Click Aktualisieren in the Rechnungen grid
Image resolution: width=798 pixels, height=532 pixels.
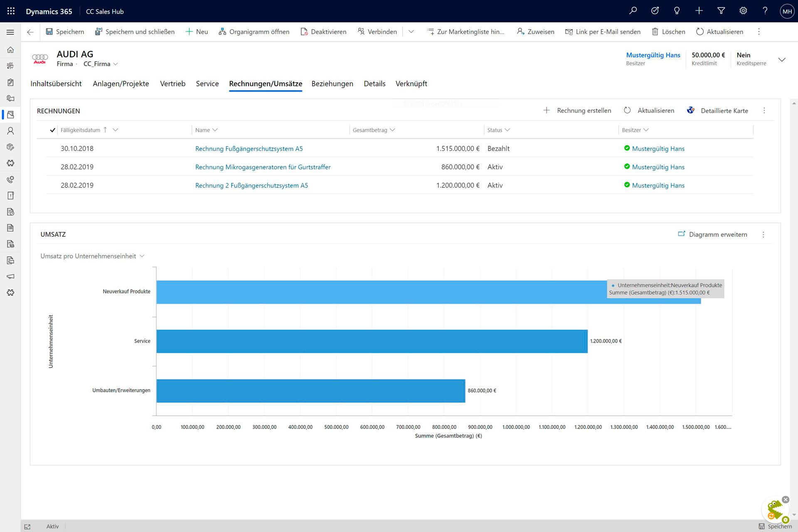649,111
